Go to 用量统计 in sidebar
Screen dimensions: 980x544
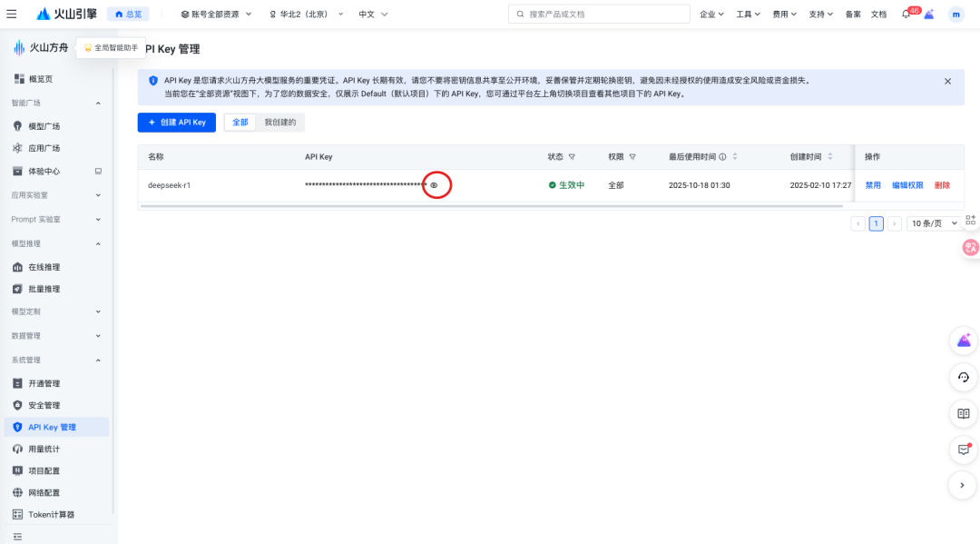pos(44,449)
